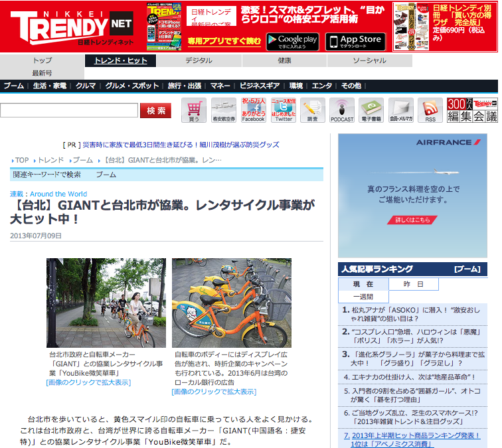Select the トップ navigation tab

pyautogui.click(x=42, y=60)
